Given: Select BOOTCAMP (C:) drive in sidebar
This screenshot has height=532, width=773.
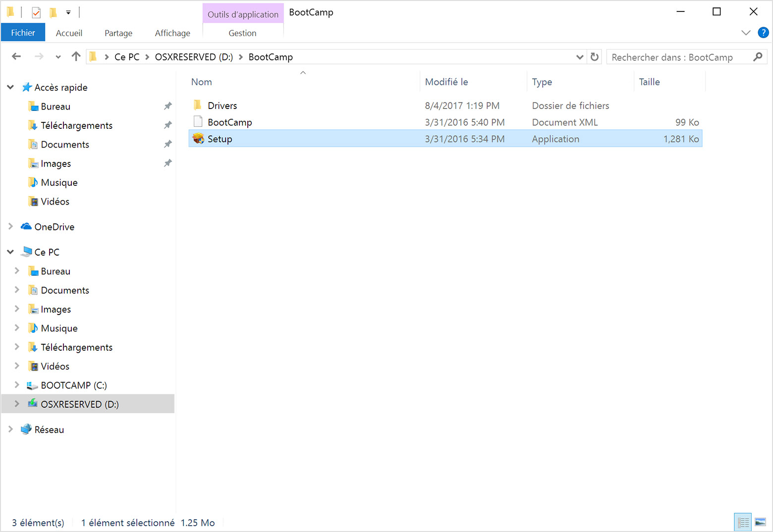Looking at the screenshot, I should pyautogui.click(x=74, y=385).
